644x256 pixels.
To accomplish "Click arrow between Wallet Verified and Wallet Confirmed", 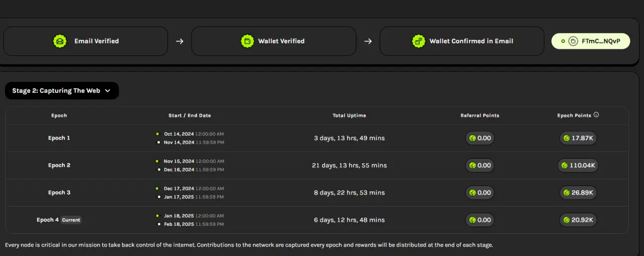I will click(368, 41).
